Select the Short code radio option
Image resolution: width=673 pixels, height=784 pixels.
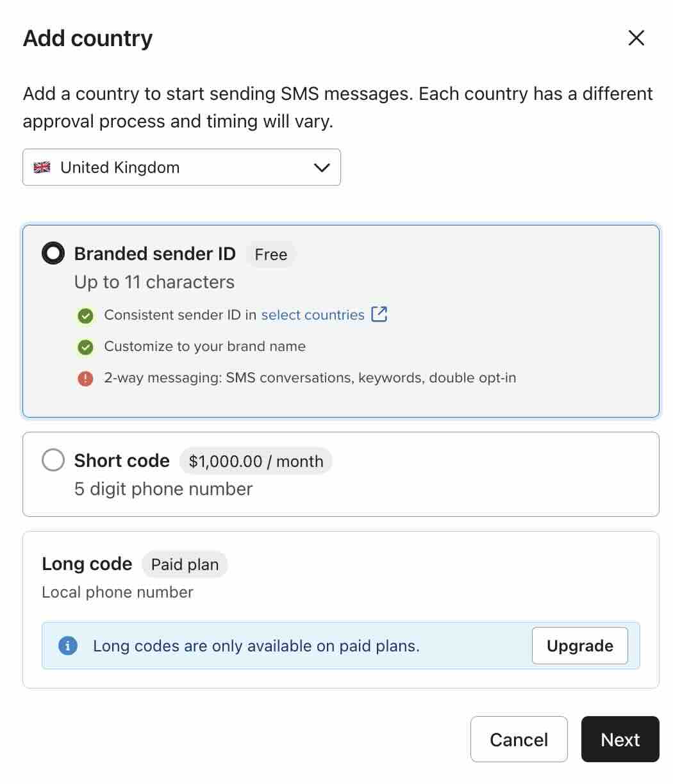[53, 460]
